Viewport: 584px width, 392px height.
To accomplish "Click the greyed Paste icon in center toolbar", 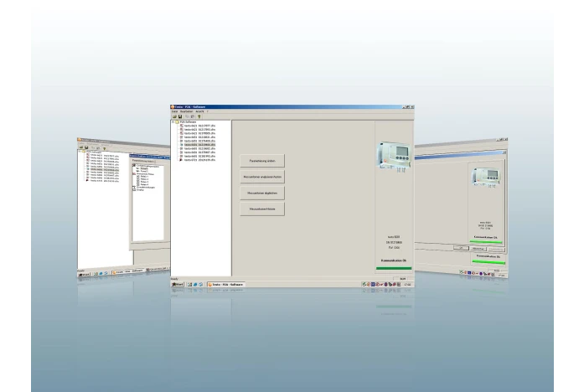I will tap(193, 116).
